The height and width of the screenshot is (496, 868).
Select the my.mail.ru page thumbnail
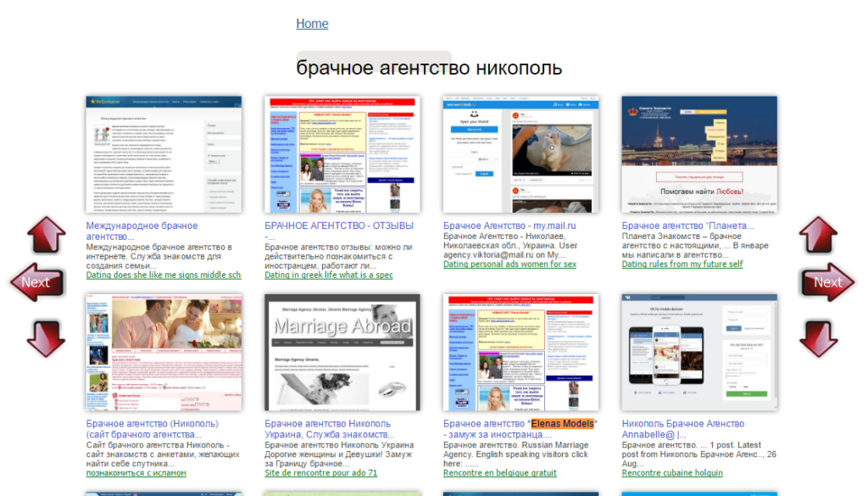click(520, 154)
